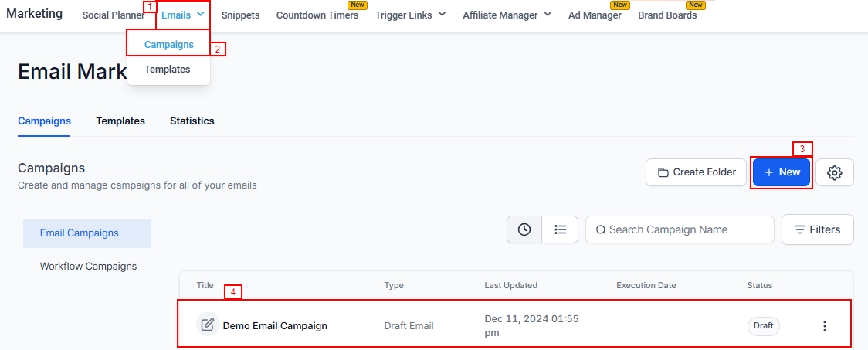This screenshot has height=350, width=868.
Task: Expand the Emails dropdown menu
Action: 183,15
